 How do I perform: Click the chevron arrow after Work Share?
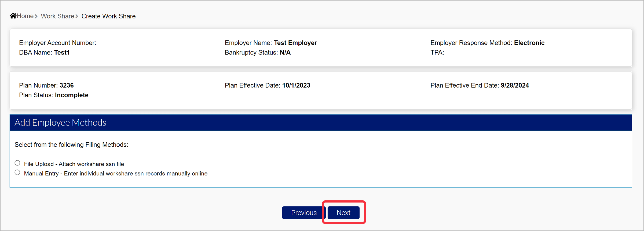pyautogui.click(x=77, y=16)
